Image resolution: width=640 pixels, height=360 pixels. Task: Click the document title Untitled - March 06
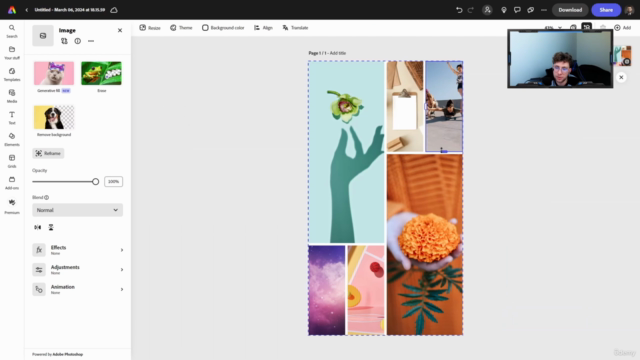[x=70, y=10]
